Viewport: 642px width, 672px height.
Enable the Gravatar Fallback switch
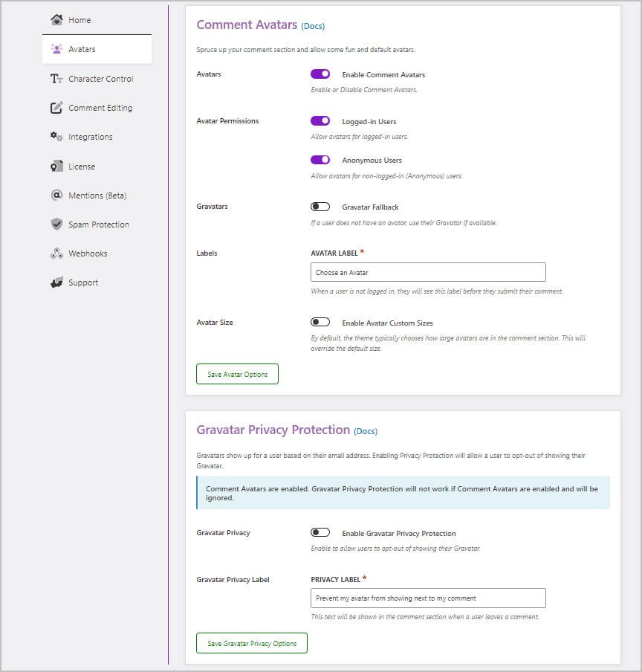[320, 207]
